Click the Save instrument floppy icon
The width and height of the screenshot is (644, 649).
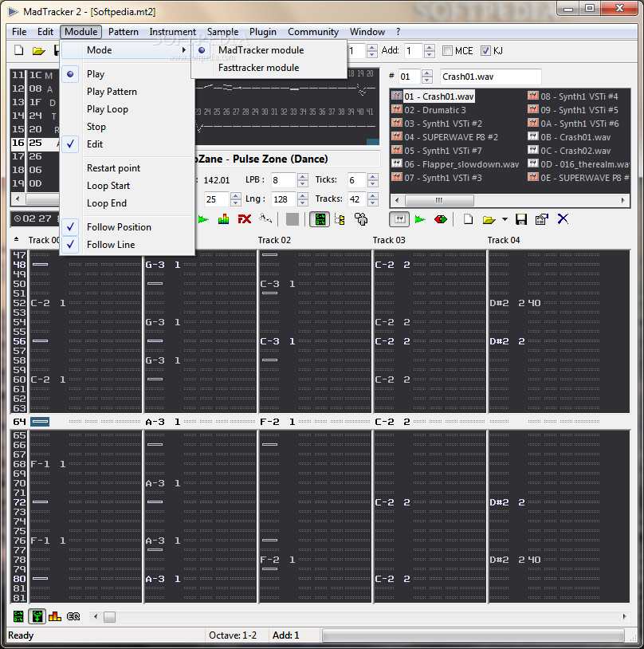pos(521,219)
